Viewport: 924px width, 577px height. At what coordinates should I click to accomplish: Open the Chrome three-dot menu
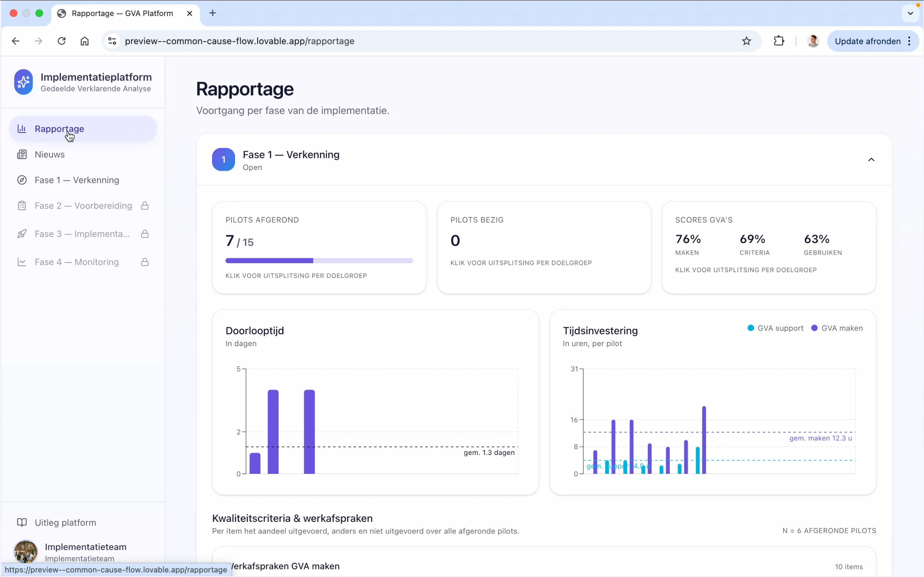[909, 41]
